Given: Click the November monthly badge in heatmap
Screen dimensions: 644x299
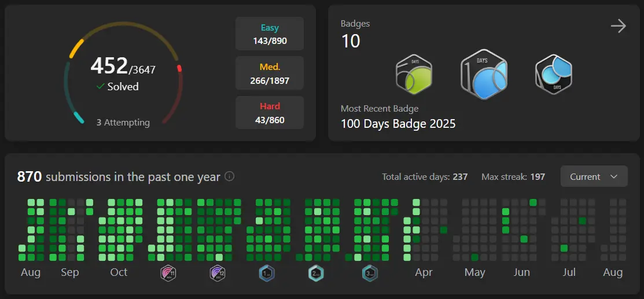Looking at the screenshot, I should [x=168, y=273].
